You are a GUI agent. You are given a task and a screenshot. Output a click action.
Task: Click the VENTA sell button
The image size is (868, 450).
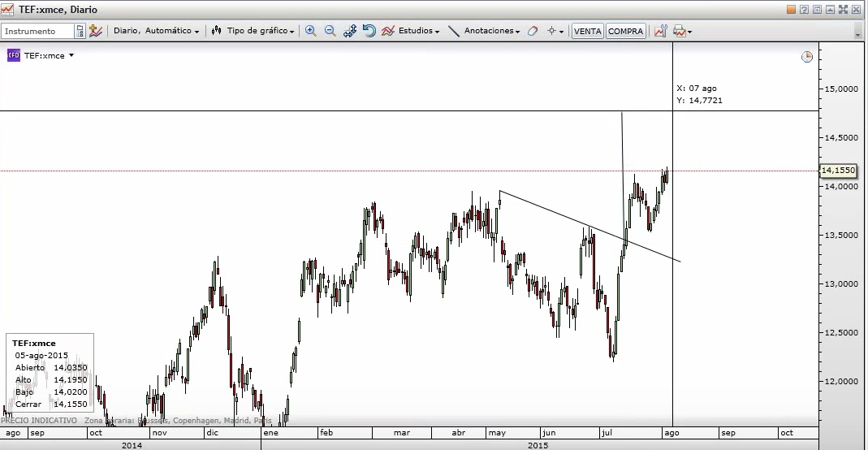coord(587,31)
